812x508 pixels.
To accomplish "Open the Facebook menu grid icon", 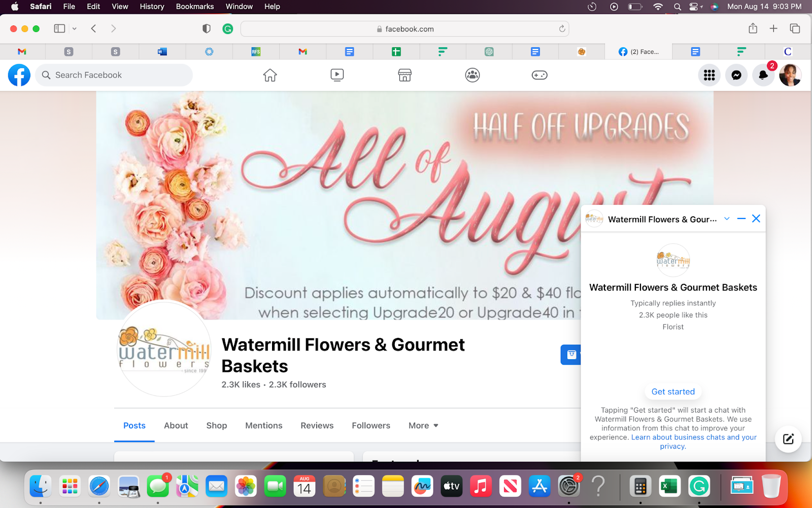I will 709,75.
